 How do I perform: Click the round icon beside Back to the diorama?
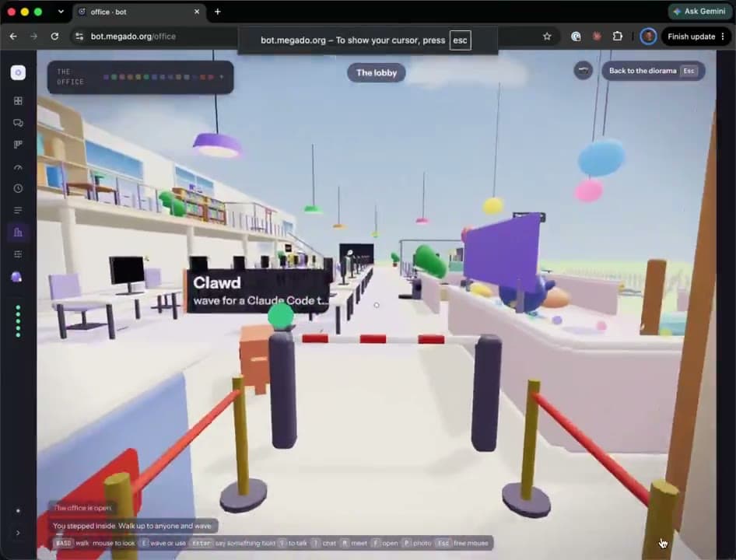[583, 71]
